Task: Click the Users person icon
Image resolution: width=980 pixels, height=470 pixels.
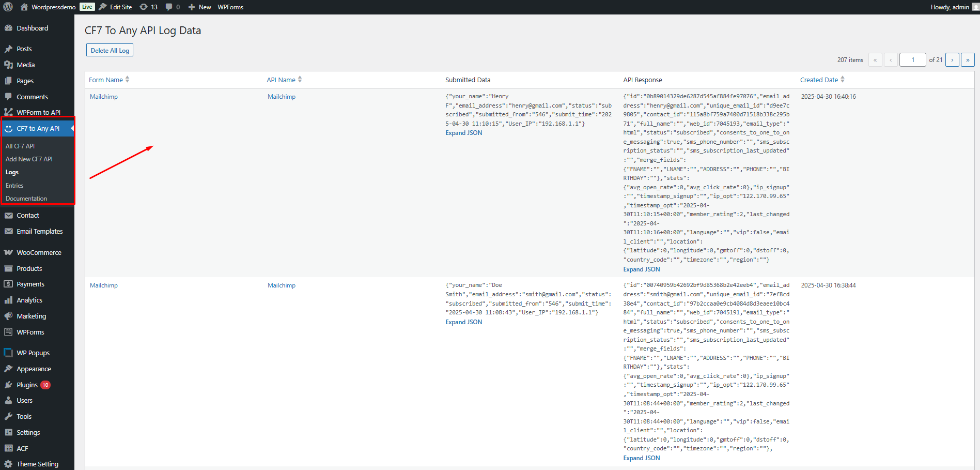Action: tap(8, 400)
